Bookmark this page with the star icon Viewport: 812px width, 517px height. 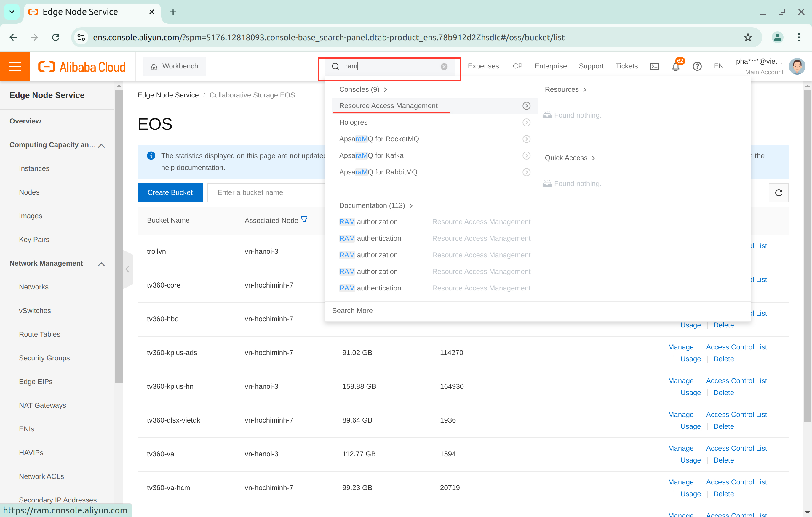748,37
